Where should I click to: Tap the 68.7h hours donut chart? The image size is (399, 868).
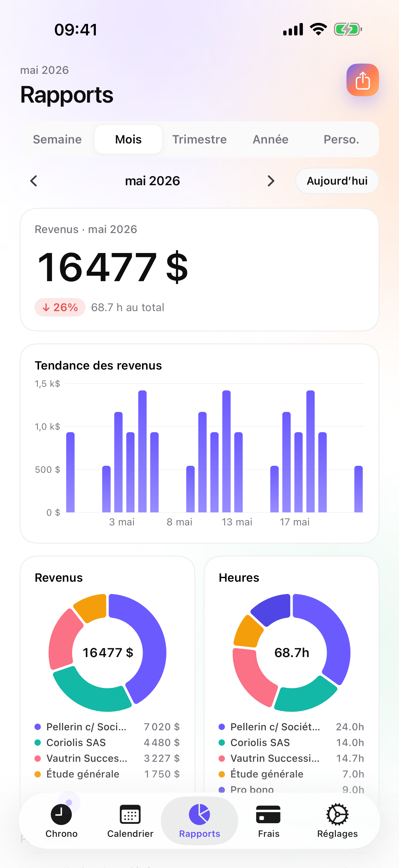coord(291,653)
